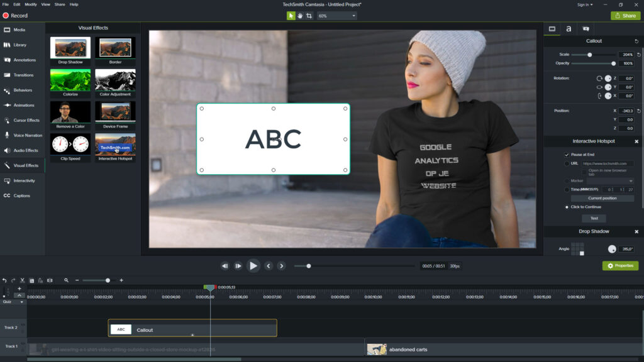This screenshot has height=362, width=644.
Task: Zoom in timeline with plus icon
Action: [x=121, y=280]
